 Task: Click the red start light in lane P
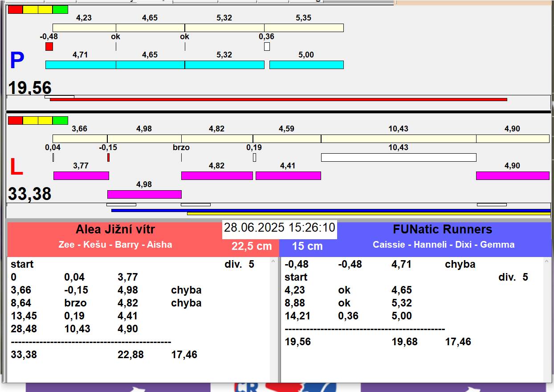point(15,9)
